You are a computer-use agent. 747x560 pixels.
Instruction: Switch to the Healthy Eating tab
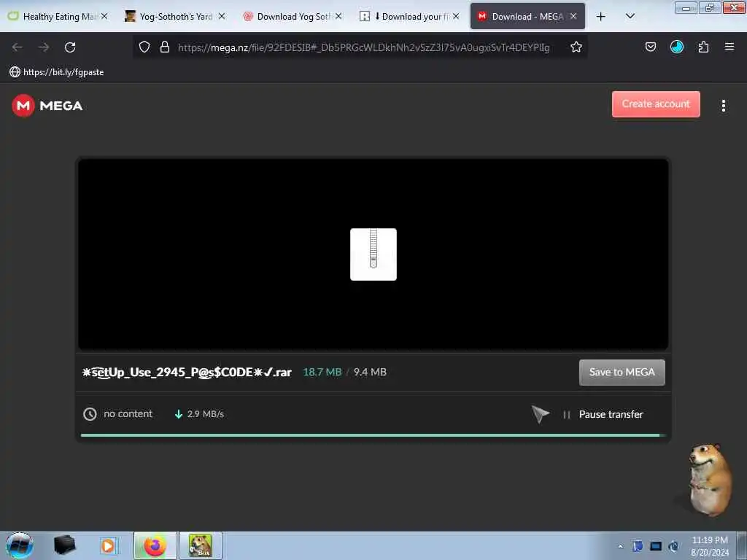[x=59, y=17]
